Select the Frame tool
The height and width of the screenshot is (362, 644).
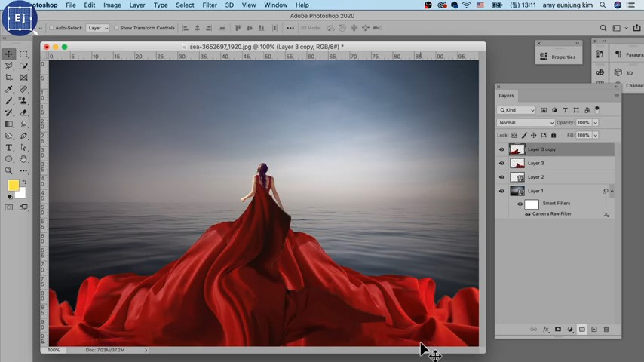coord(23,77)
